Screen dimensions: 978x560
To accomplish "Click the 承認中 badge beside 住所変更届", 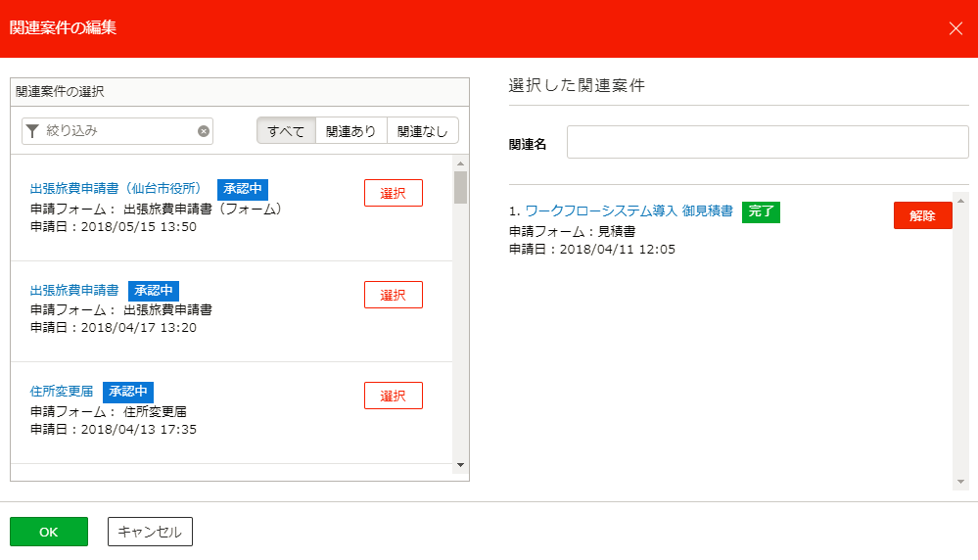I will click(x=128, y=392).
